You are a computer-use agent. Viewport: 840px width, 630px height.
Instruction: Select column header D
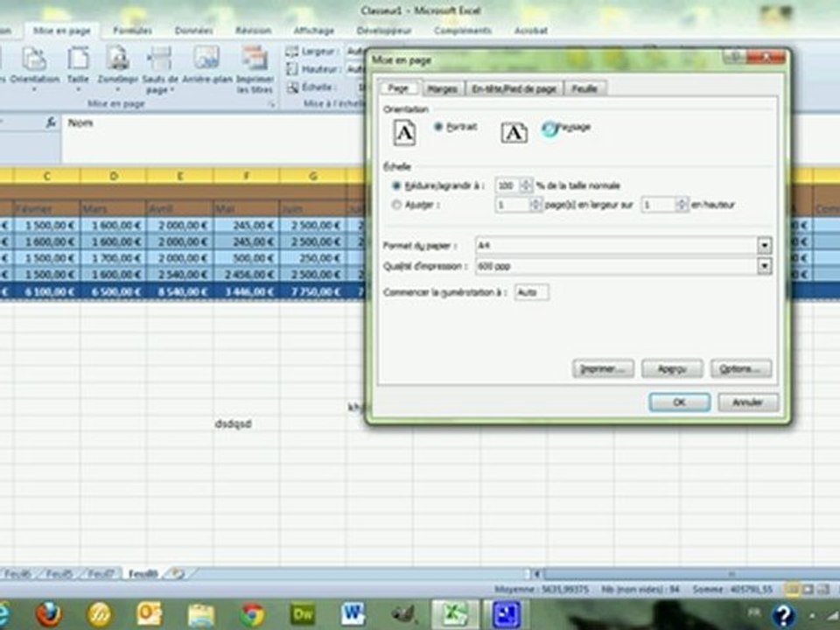pos(113,176)
